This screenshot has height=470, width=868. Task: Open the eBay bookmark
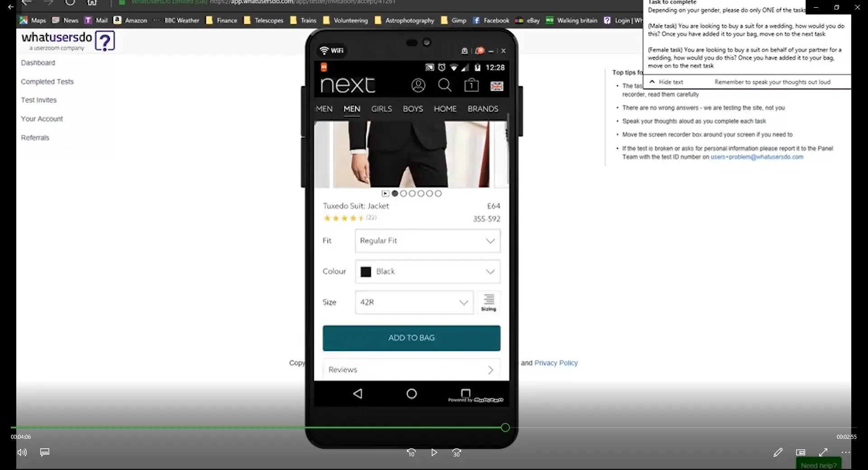click(x=527, y=20)
